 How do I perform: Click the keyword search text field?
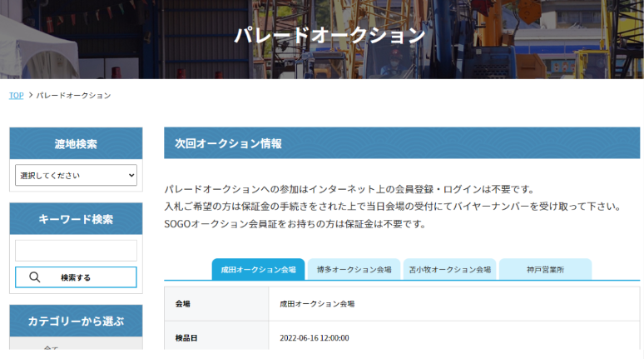[76, 251]
